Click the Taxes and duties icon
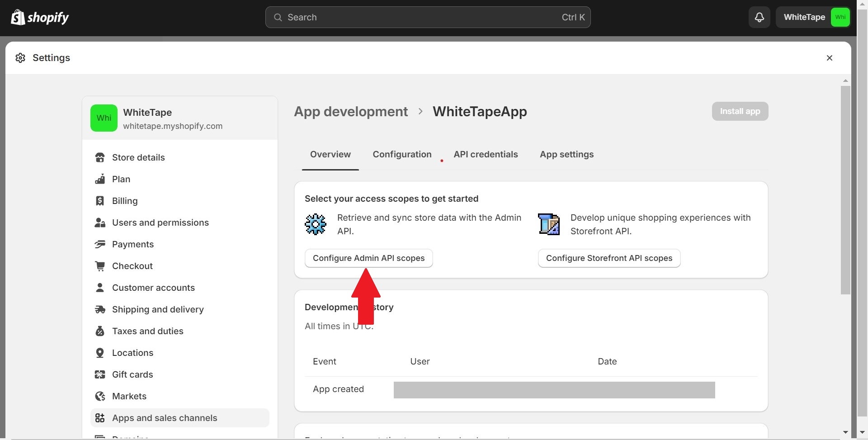868x440 pixels. coord(100,331)
